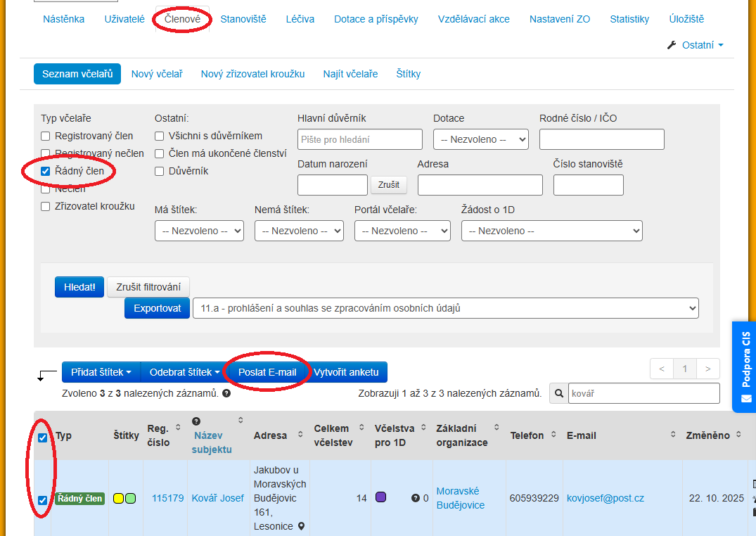Deselect the Kovář Josef row checkbox

pyautogui.click(x=43, y=500)
